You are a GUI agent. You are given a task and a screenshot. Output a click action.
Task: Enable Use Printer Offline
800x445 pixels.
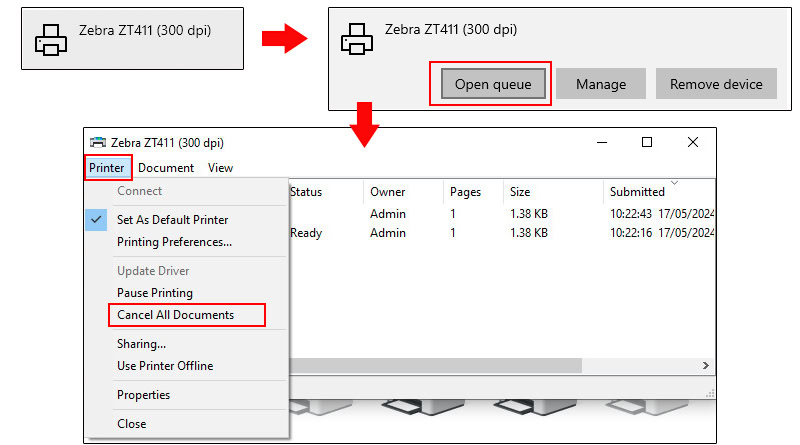[x=165, y=366]
